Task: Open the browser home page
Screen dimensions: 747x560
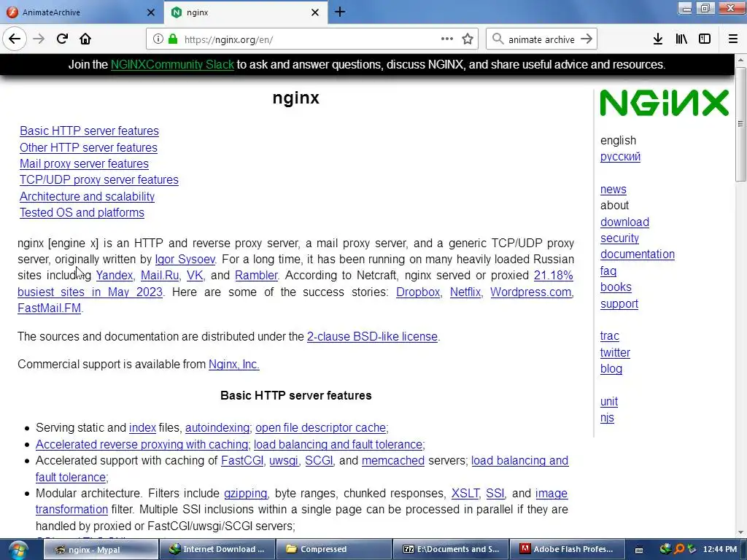Action: coord(85,39)
